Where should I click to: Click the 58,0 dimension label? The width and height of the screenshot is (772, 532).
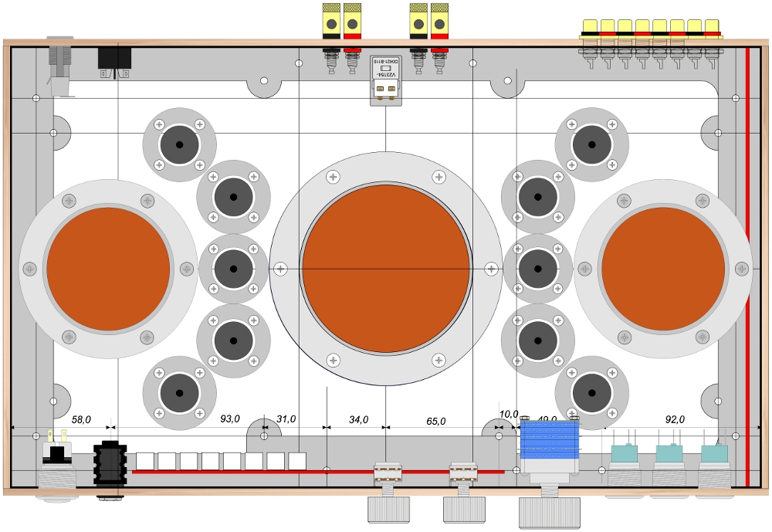(82, 419)
